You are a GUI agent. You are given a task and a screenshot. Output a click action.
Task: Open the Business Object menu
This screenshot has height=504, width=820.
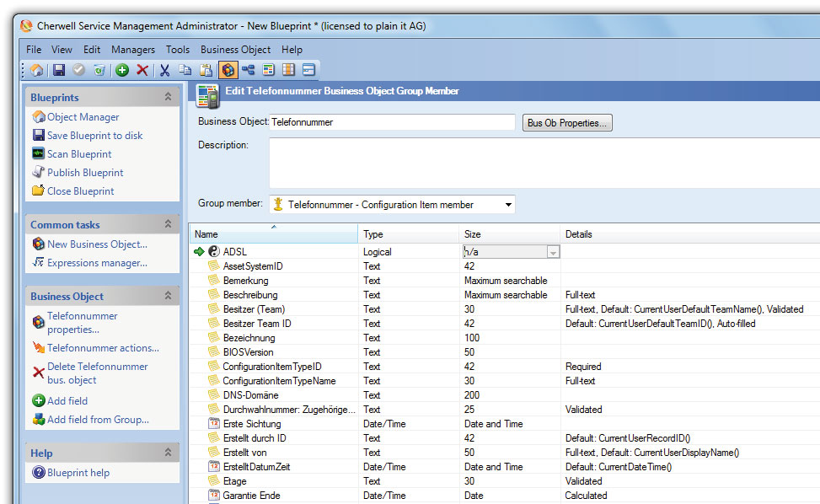click(x=235, y=50)
